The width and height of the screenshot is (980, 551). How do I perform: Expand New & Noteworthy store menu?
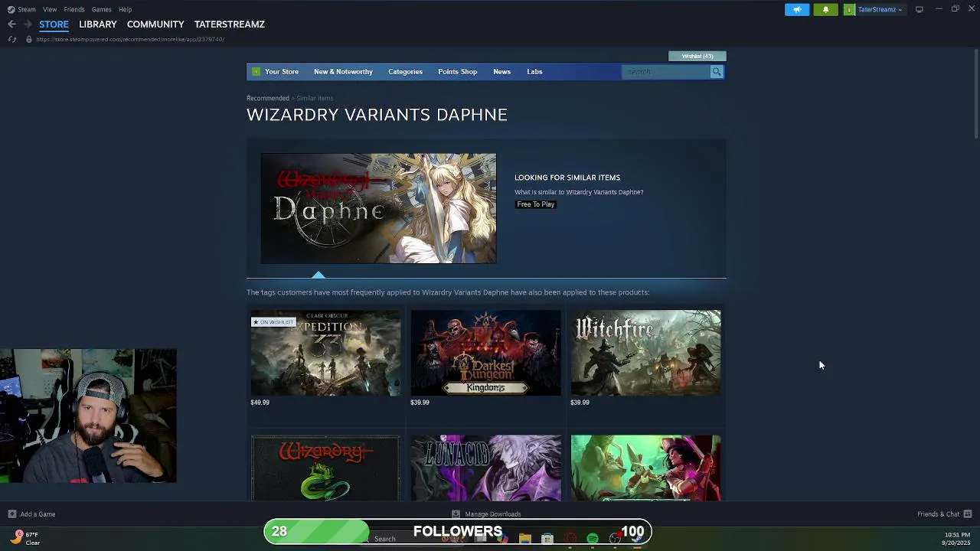click(x=343, y=72)
